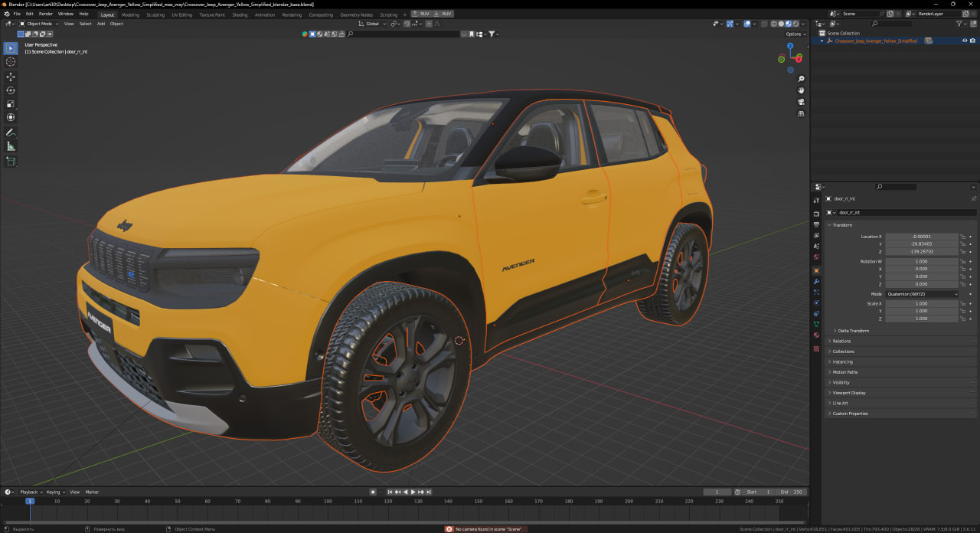Expand the Delta Transform panel
The image size is (980, 533).
click(x=854, y=331)
